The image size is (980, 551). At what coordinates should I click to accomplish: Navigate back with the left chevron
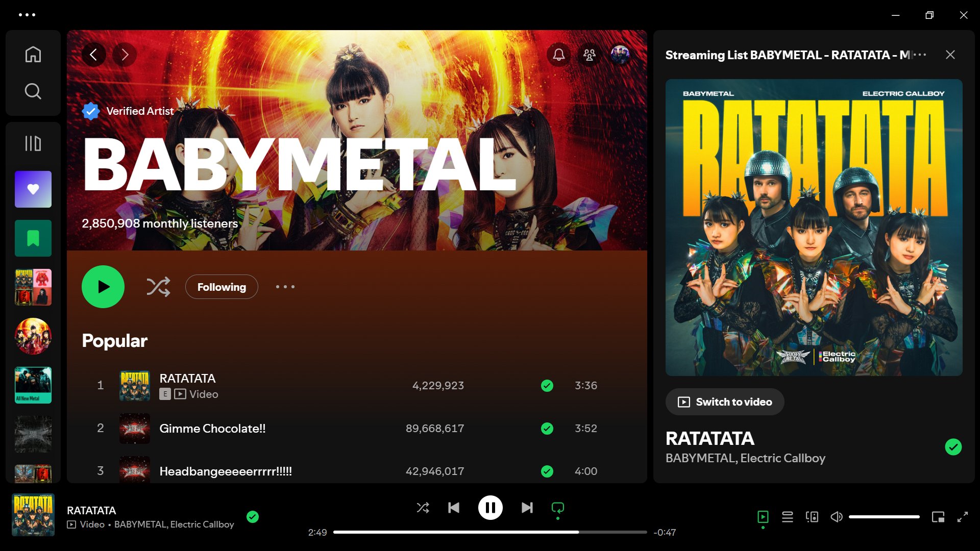[x=93, y=55]
